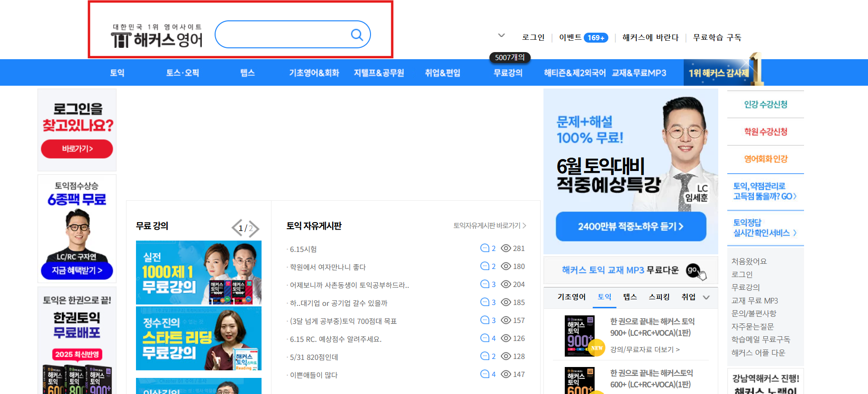Open the 이벤트 169+ link
The height and width of the screenshot is (394, 868).
[x=583, y=37]
